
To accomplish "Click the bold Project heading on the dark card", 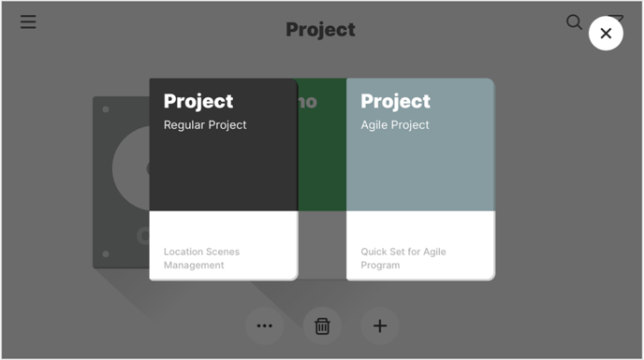I will [x=198, y=101].
